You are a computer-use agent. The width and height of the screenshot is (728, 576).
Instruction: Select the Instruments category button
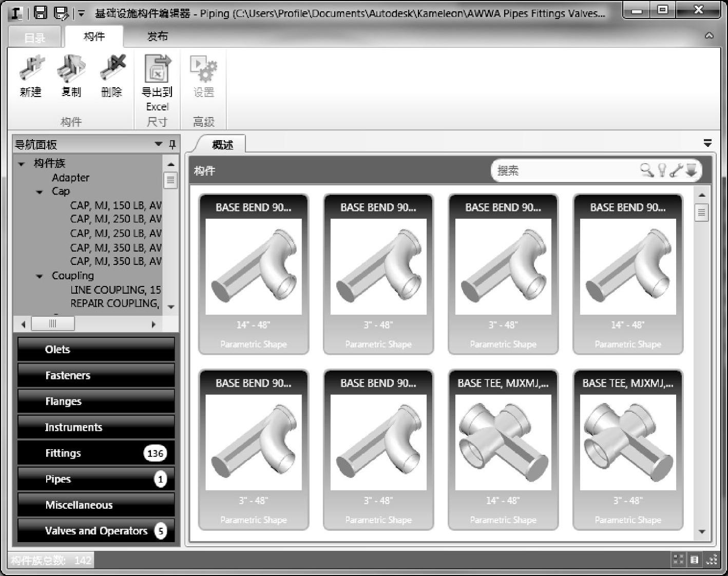(x=96, y=427)
